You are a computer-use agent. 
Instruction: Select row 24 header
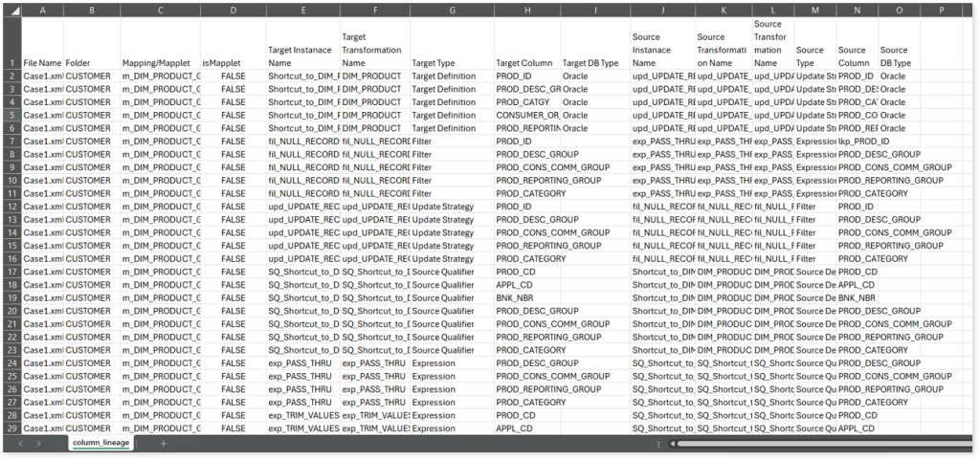pyautogui.click(x=11, y=362)
